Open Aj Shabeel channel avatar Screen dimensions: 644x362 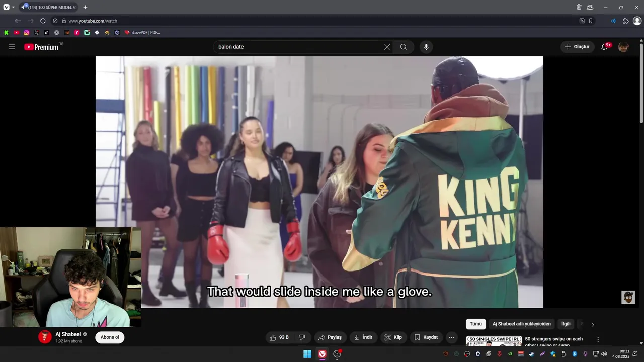[x=45, y=337]
